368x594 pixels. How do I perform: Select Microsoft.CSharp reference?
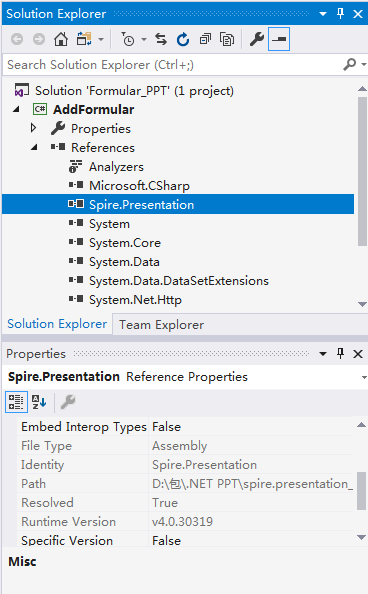click(x=139, y=186)
